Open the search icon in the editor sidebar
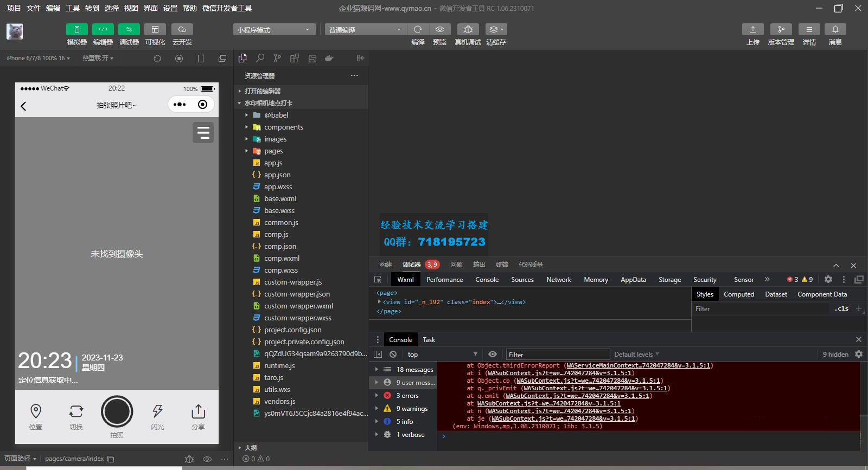Image resolution: width=868 pixels, height=470 pixels. (x=260, y=58)
